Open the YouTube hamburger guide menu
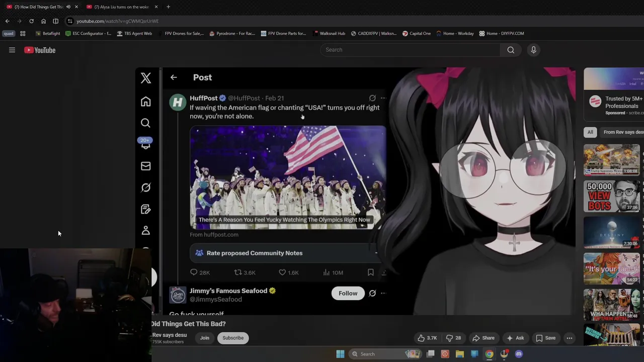The image size is (644, 362). pos(12,50)
